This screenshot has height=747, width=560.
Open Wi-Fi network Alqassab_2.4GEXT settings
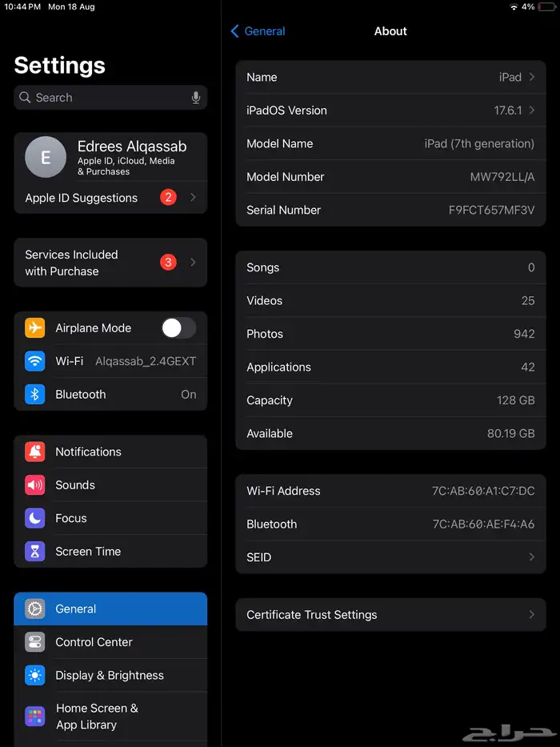(110, 361)
